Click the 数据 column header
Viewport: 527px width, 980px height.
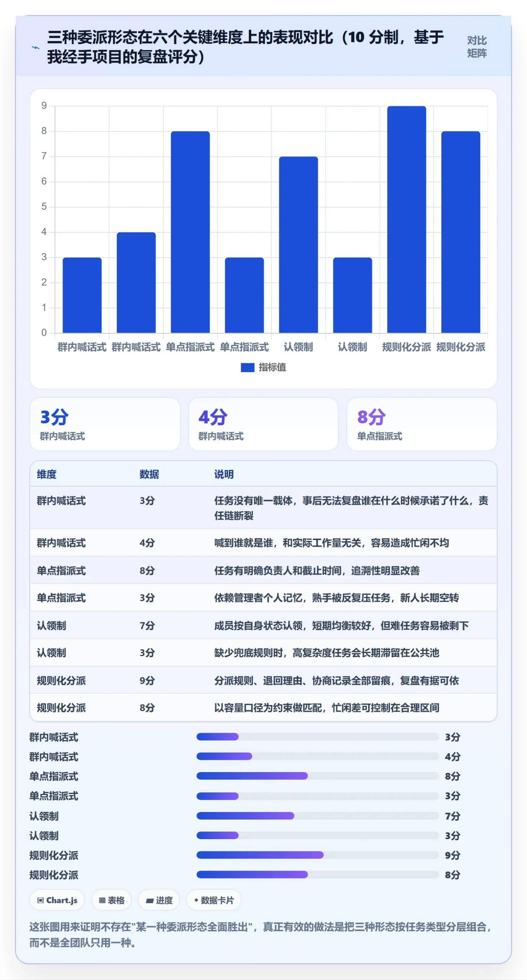[149, 474]
